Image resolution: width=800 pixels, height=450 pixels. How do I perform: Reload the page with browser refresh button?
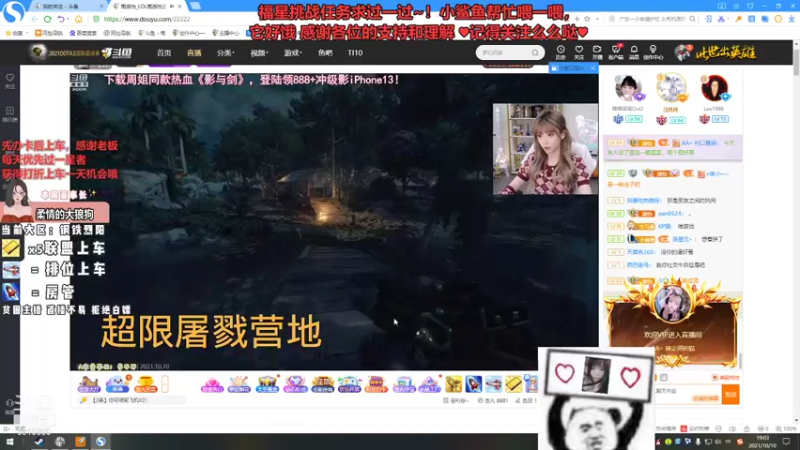coord(47,19)
